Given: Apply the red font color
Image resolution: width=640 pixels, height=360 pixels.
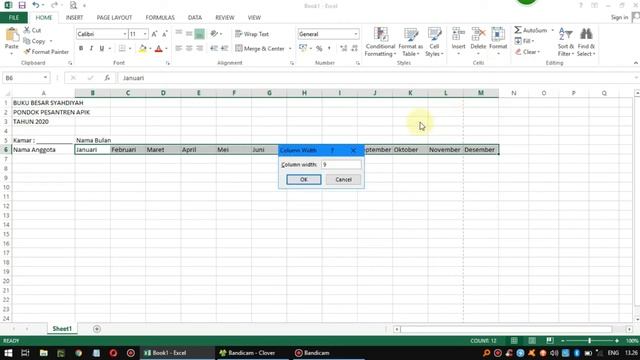Looking at the screenshot, I should [x=159, y=49].
